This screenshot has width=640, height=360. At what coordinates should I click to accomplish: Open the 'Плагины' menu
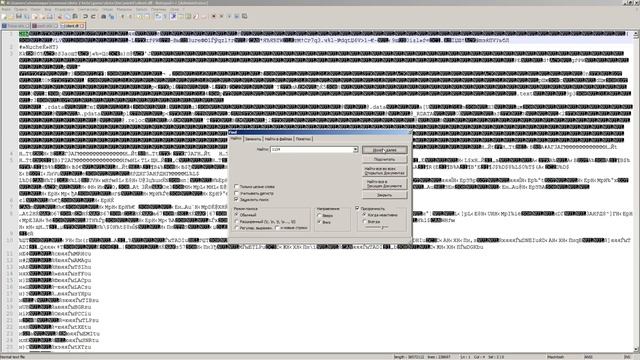(158, 9)
